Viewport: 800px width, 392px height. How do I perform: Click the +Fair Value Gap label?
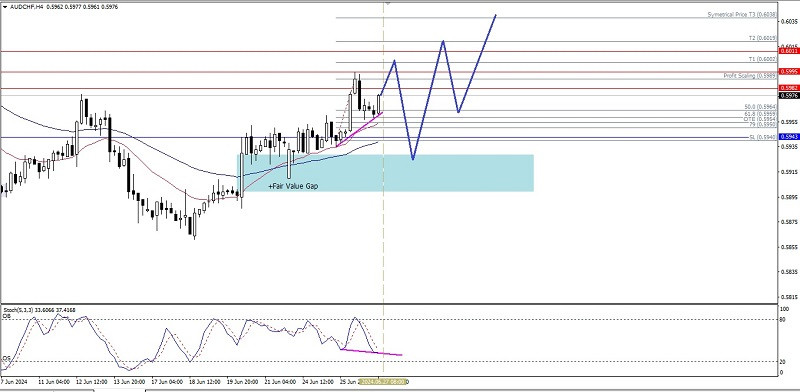[293, 186]
